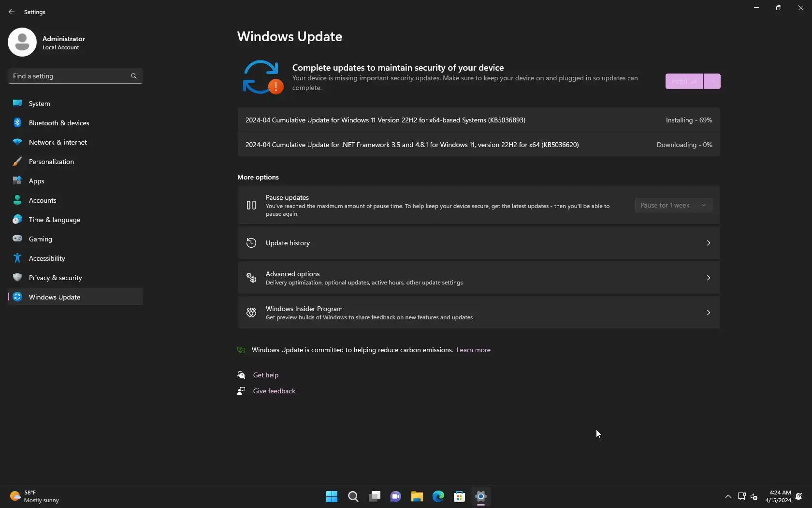Open the weather widget on the taskbar

click(x=34, y=496)
